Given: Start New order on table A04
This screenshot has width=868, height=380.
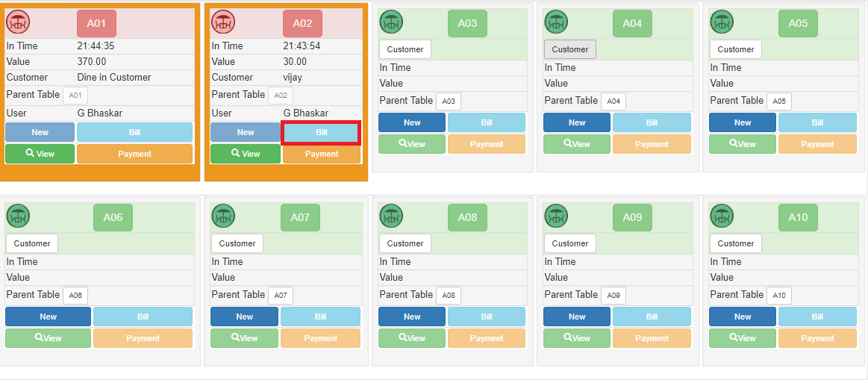Looking at the screenshot, I should click(577, 122).
